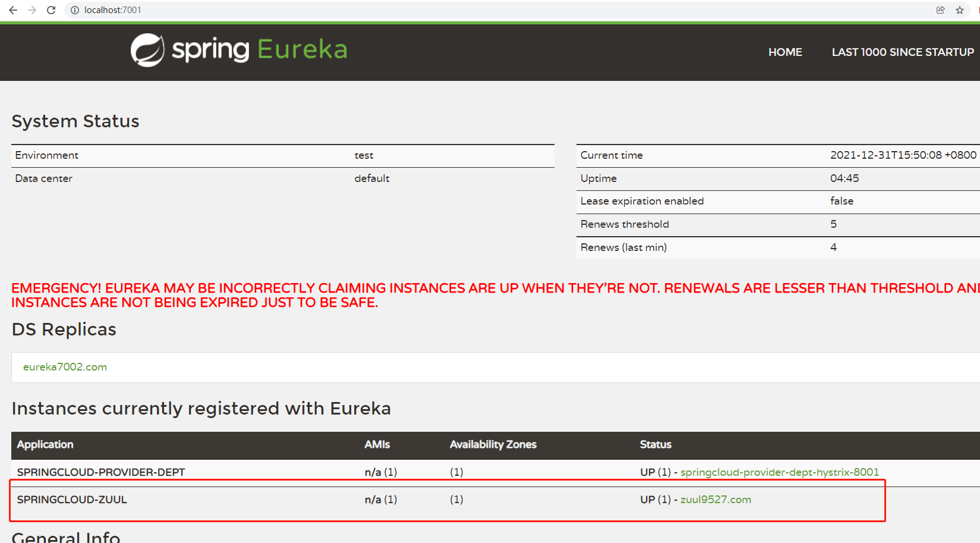Open the zuul9527.com instance link
The height and width of the screenshot is (543, 980).
pos(716,500)
